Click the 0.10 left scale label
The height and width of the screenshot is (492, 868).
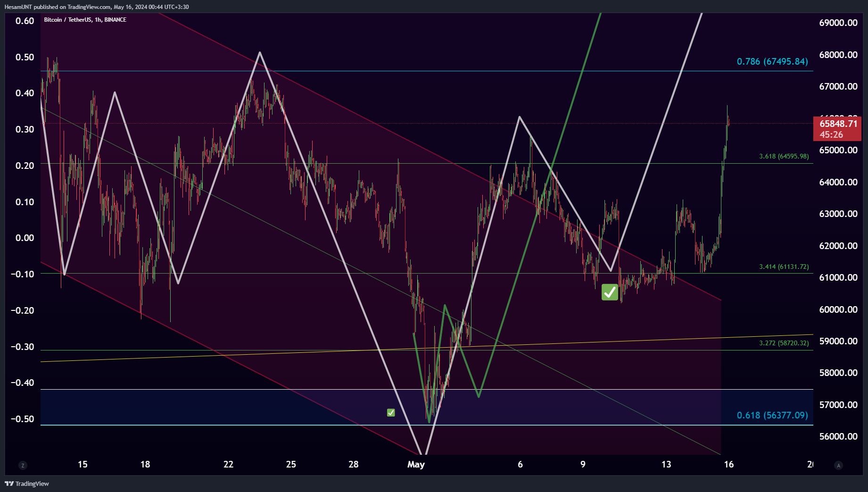coord(25,202)
